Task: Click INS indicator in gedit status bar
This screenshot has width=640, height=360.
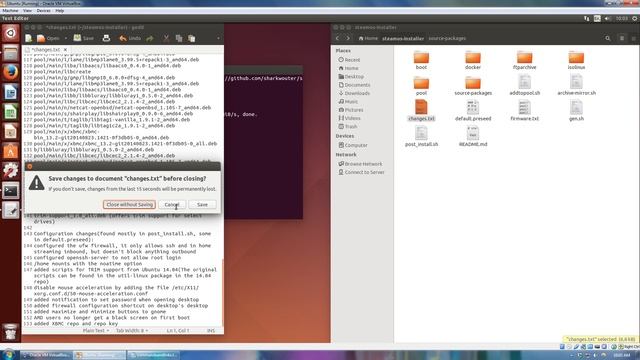Action: [x=211, y=331]
